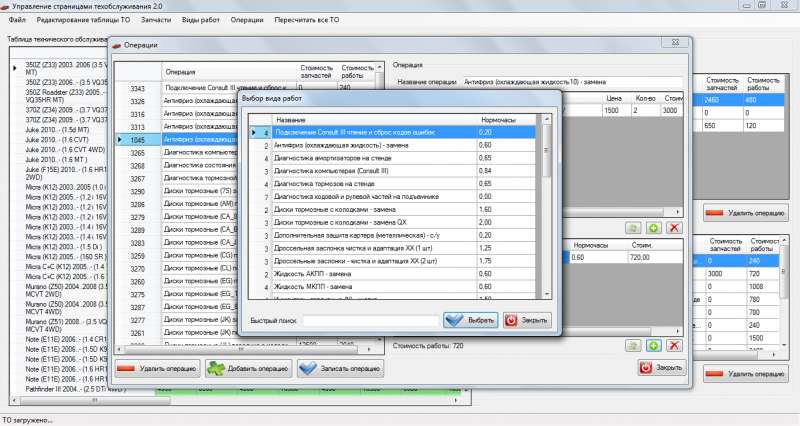Select operation row 3265 in Операции list

[137, 153]
